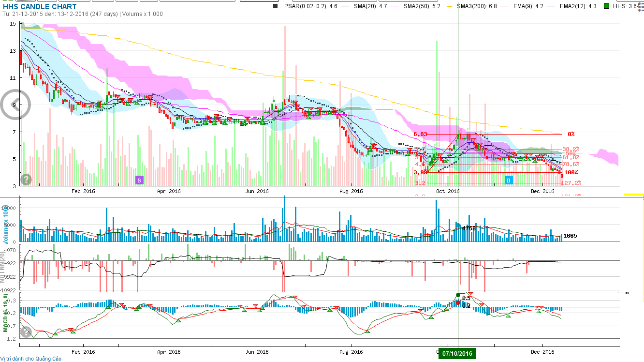Click the red signal dot labeled 0.2

pyautogui.click(x=458, y=303)
